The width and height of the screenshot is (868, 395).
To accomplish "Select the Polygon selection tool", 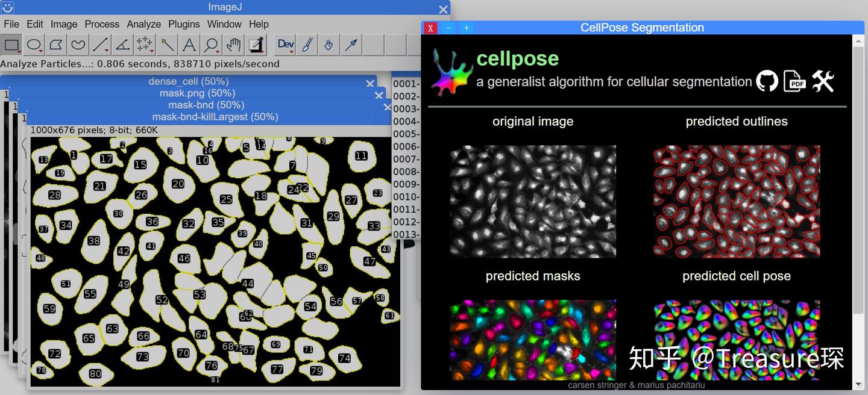I will [x=55, y=44].
